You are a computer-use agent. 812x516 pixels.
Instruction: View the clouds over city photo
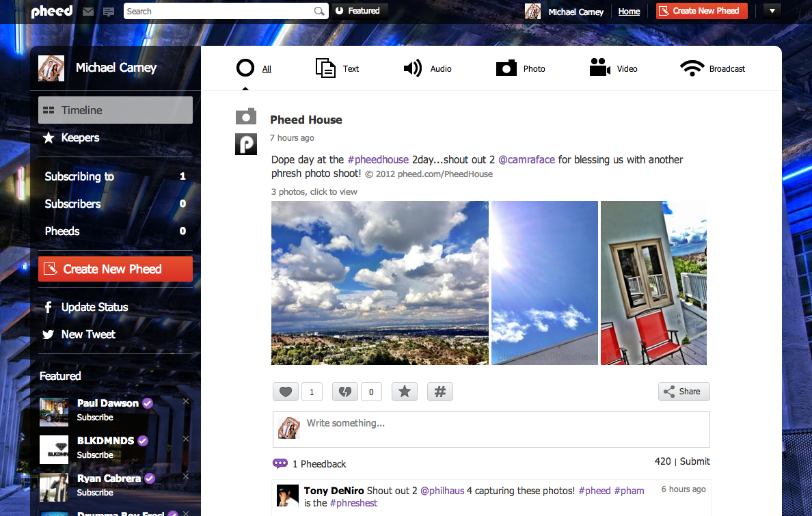(x=379, y=283)
